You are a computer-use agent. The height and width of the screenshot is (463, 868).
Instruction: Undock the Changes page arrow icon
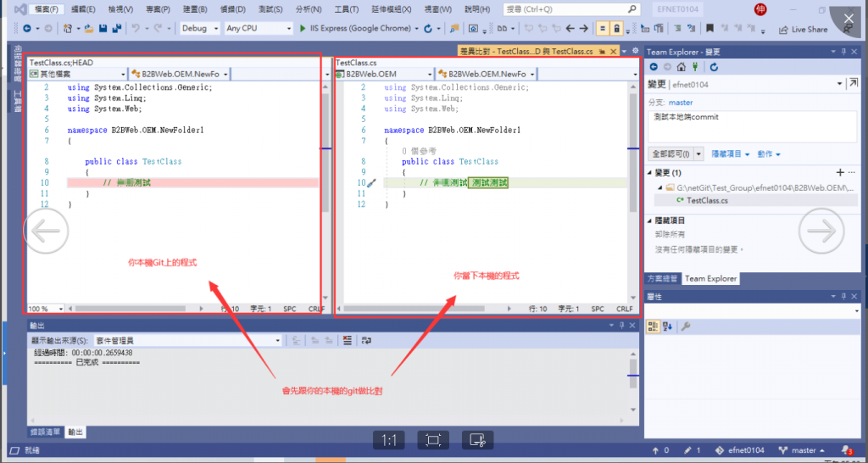click(x=854, y=83)
